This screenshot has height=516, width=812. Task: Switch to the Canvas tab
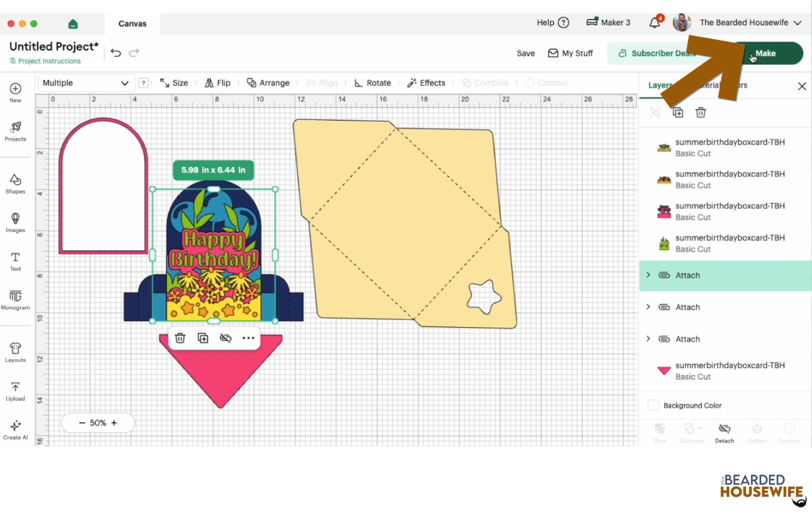tap(132, 24)
